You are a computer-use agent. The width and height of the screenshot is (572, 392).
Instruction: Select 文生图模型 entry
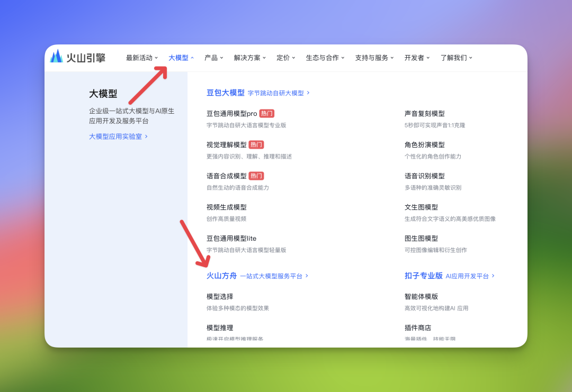click(x=421, y=207)
